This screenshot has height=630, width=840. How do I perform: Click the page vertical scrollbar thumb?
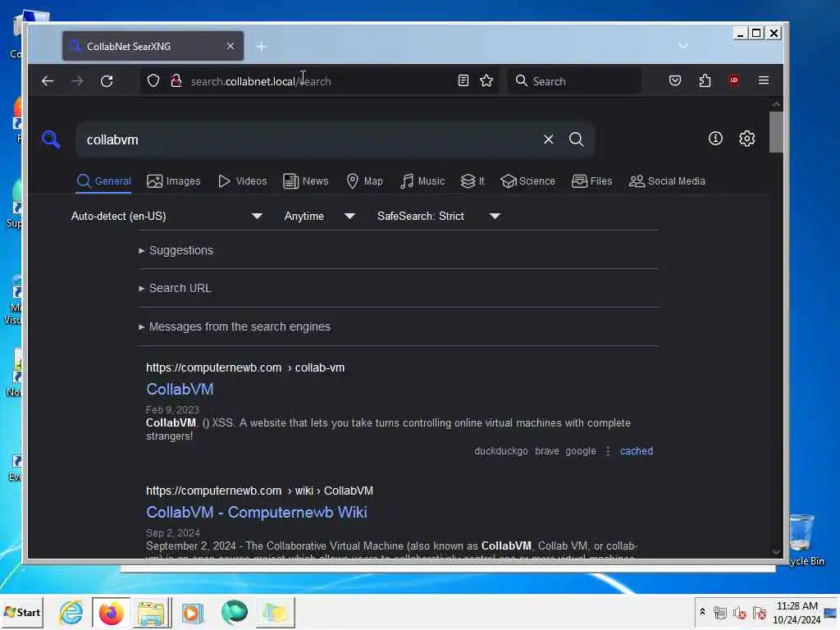click(x=776, y=132)
